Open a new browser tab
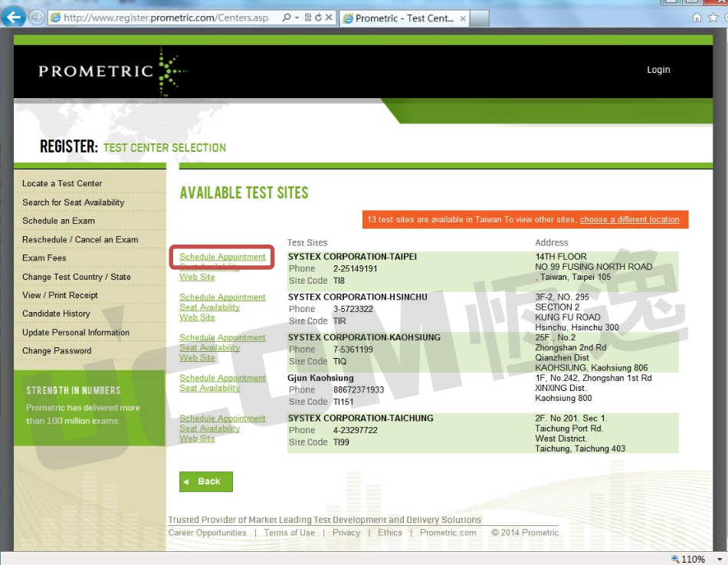This screenshot has width=728, height=565. pos(480,18)
